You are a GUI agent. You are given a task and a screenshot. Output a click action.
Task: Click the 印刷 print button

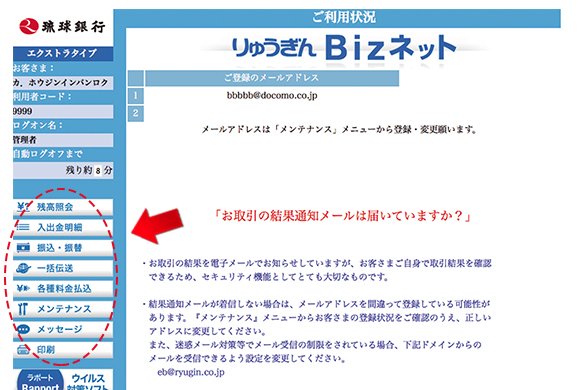point(63,349)
